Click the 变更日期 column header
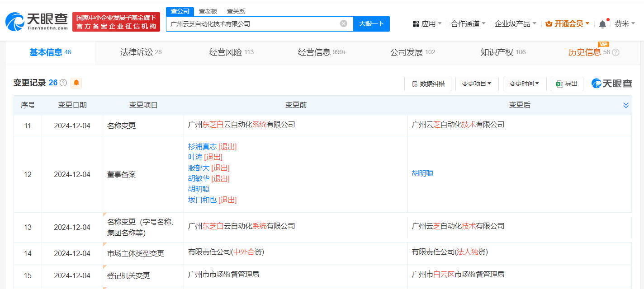The image size is (644, 289). (x=72, y=105)
